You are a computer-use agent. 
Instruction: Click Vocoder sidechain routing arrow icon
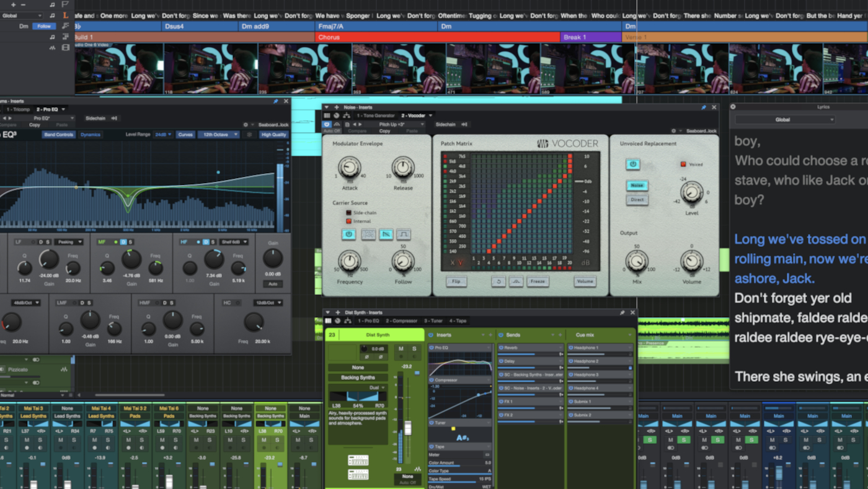[464, 124]
